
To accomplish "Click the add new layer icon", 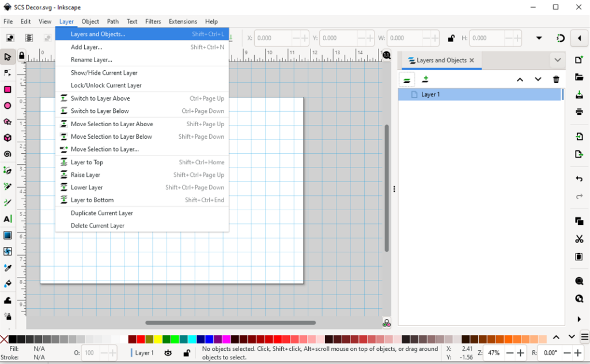I will 425,79.
